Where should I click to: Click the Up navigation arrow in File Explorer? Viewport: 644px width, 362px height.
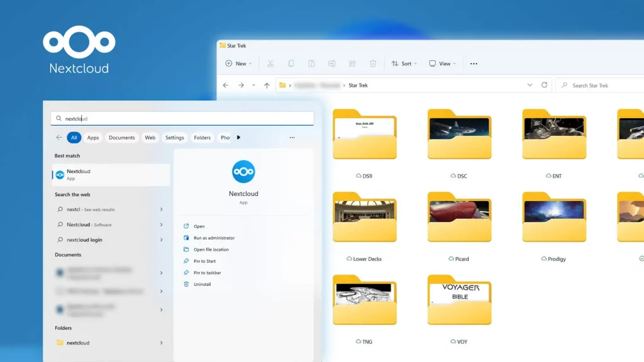click(x=265, y=85)
